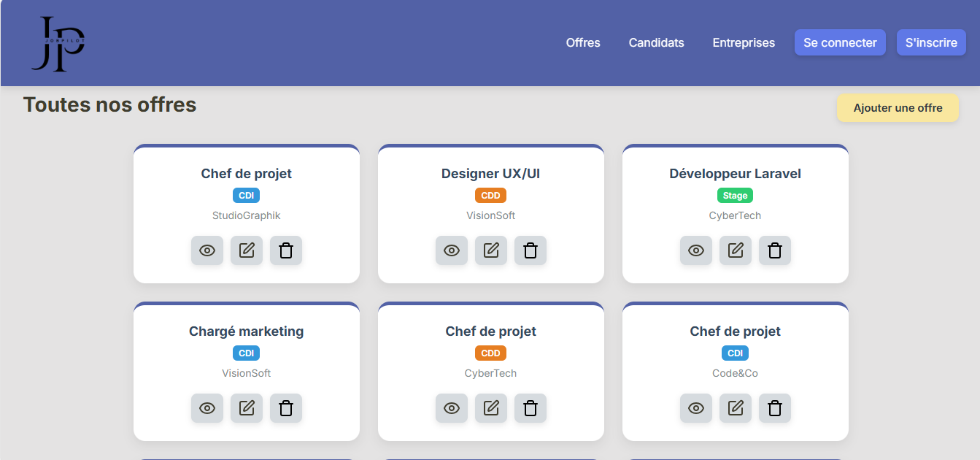The image size is (980, 460).
Task: Click the JobPilot logo
Action: pos(58,44)
